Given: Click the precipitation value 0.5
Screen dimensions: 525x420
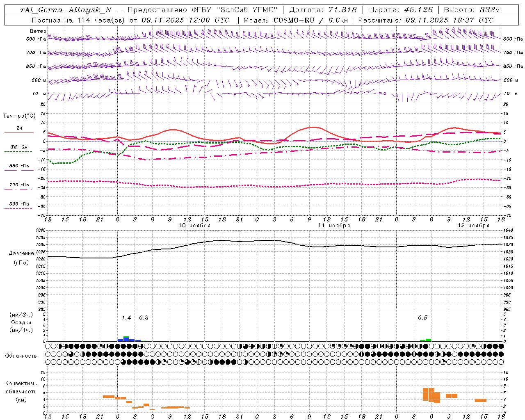Looking at the screenshot, I should 422,318.
